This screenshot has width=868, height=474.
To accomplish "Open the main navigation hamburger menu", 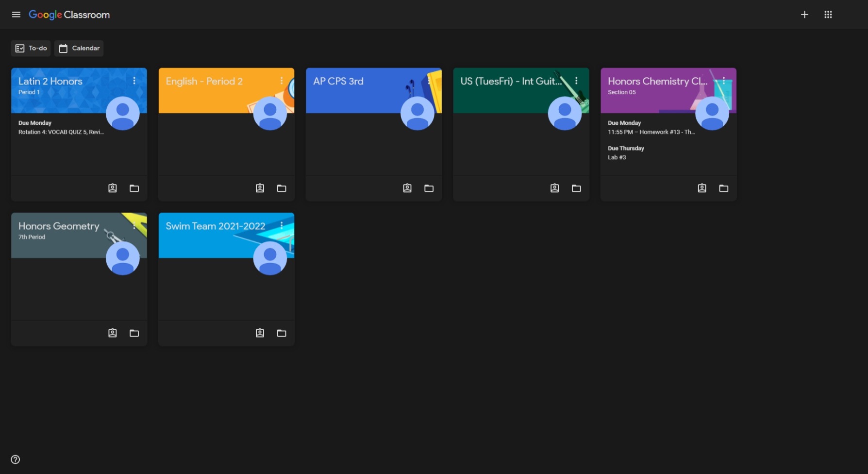I will 16,14.
